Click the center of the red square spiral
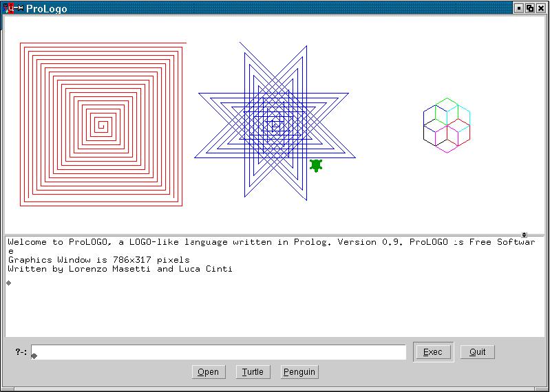Image resolution: width=550 pixels, height=392 pixels. point(102,125)
